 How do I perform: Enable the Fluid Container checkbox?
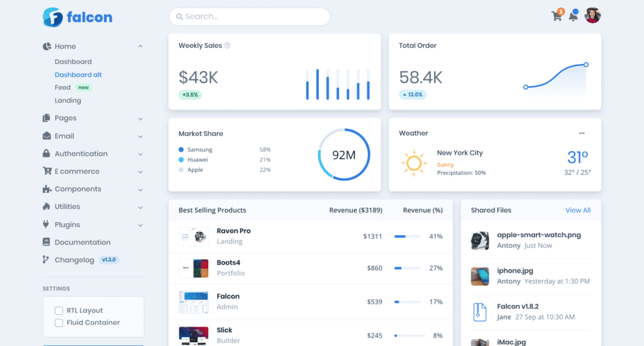tap(58, 323)
